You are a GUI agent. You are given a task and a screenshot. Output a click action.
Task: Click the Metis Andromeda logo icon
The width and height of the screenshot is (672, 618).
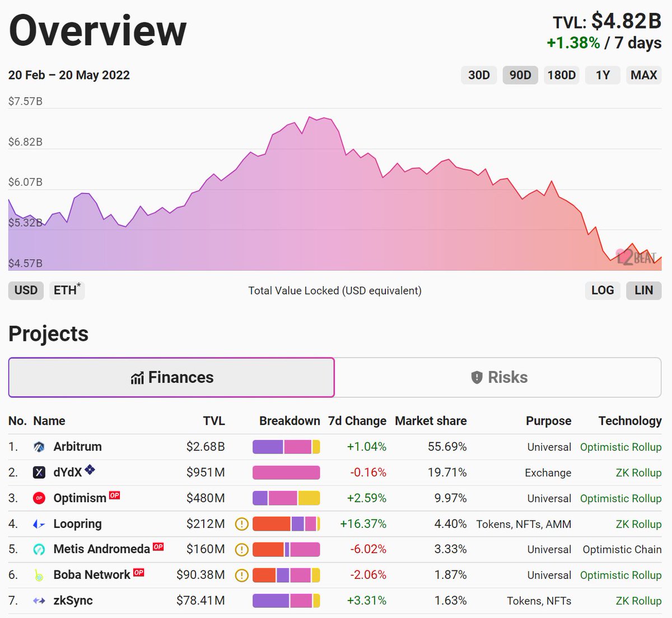pyautogui.click(x=39, y=550)
